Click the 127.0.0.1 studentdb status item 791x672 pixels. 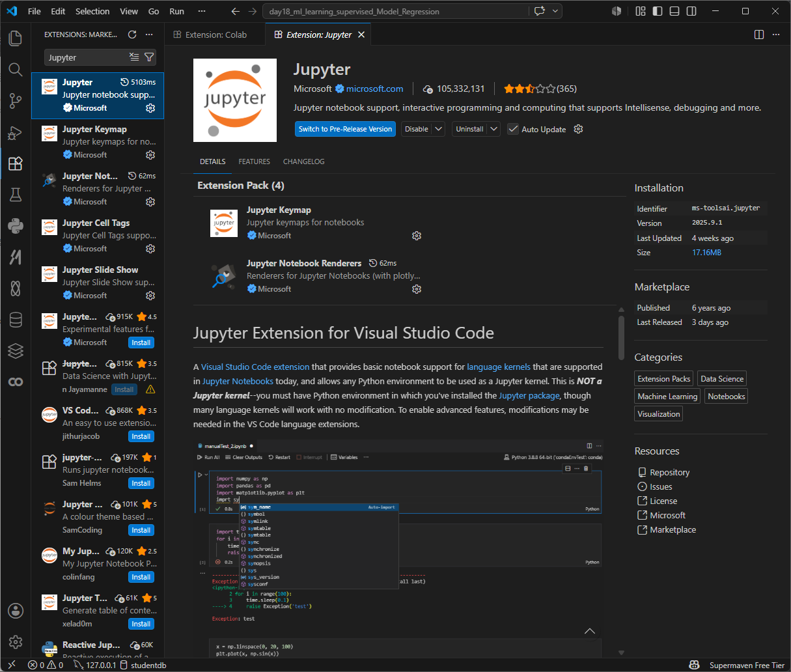(x=120, y=665)
